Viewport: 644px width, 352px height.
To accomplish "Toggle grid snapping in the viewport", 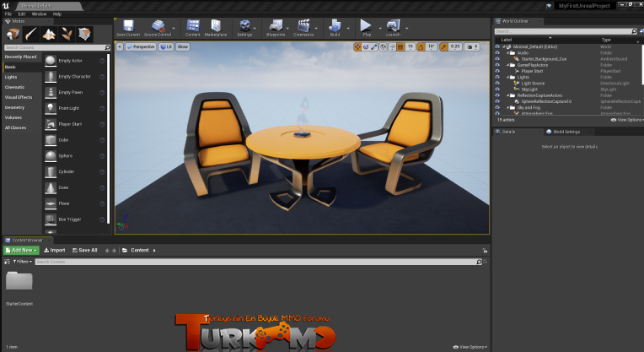I will click(400, 47).
